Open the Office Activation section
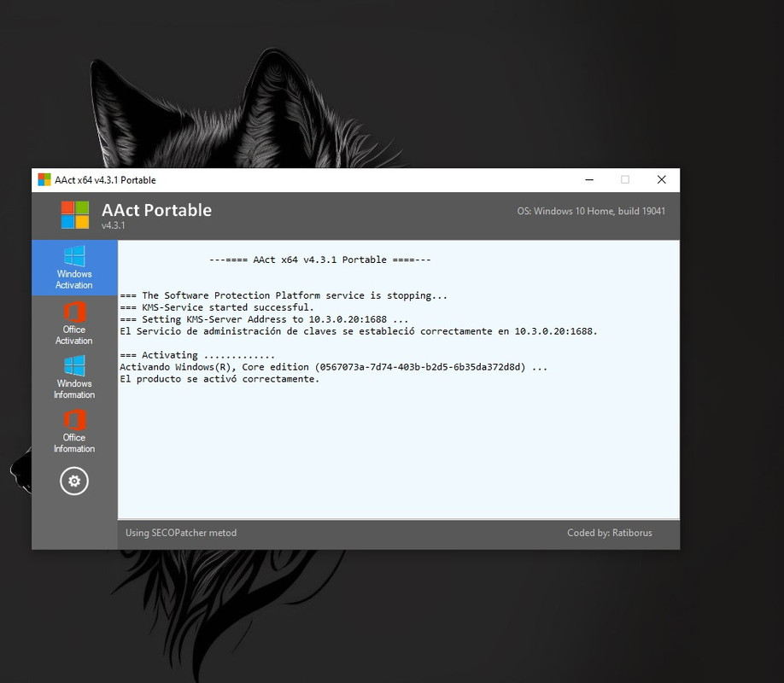This screenshot has width=784, height=683. click(74, 323)
